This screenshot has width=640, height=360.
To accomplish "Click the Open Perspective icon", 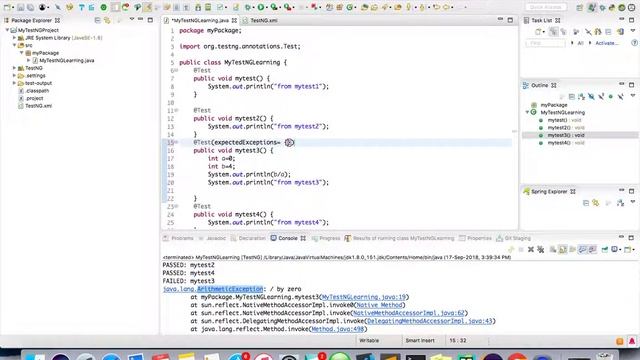I will tap(580, 7).
